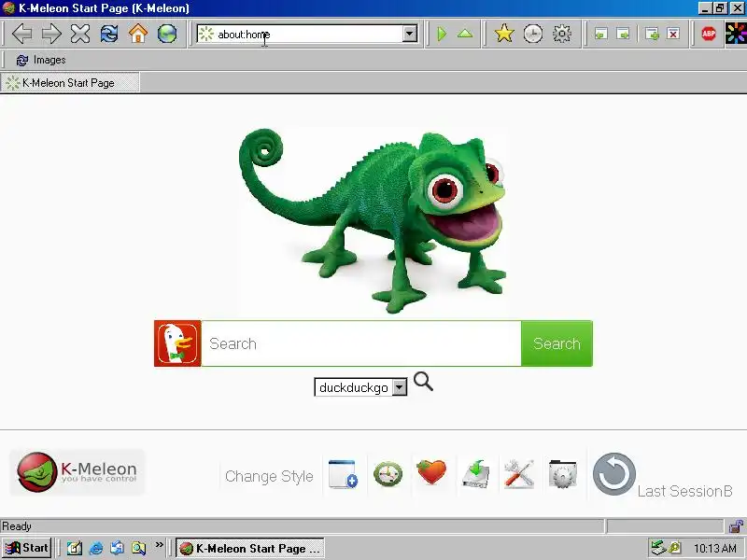Click K-Meleon Start Page taskbar button
The height and width of the screenshot is (560, 747).
point(250,548)
